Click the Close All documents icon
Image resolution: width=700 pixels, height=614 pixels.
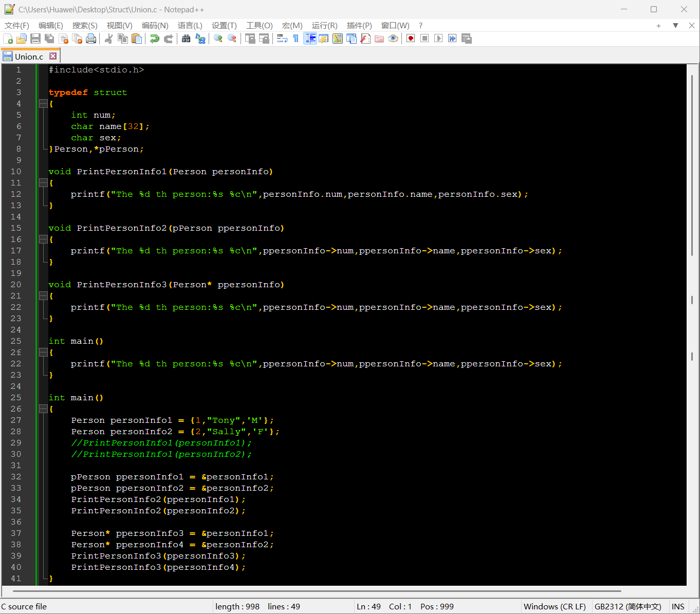pos(78,39)
